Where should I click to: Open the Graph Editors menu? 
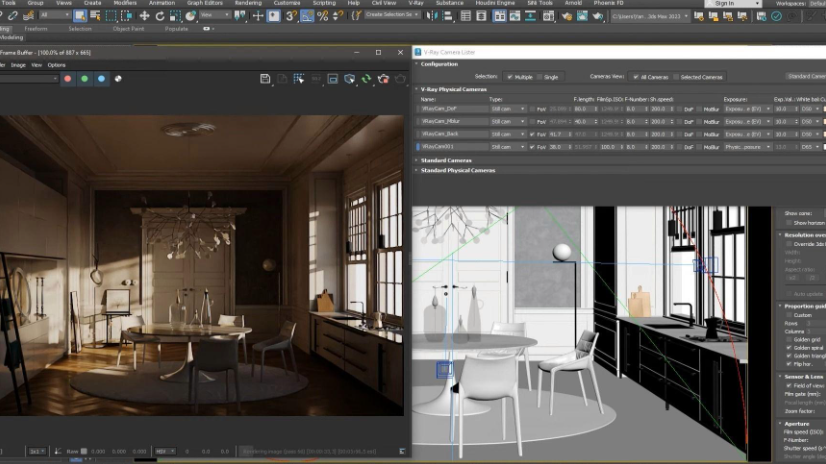tap(204, 3)
